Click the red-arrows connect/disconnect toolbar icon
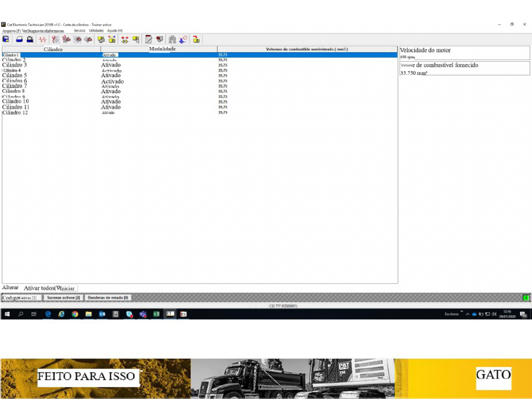Image resolution: width=532 pixels, height=399 pixels. tap(125, 39)
